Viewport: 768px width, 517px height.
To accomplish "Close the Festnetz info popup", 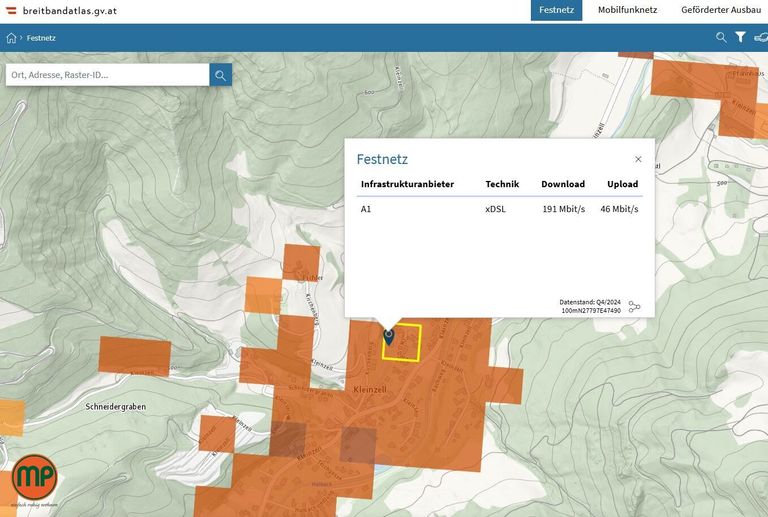I will click(638, 159).
